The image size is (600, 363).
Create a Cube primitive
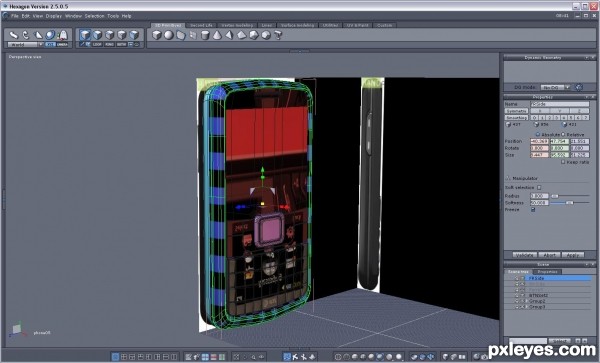pyautogui.click(x=157, y=35)
